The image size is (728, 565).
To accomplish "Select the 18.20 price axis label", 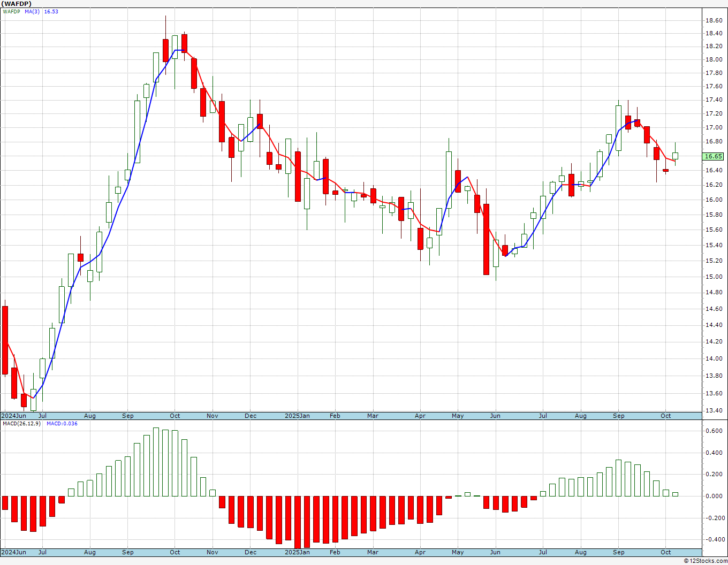I will pos(713,46).
